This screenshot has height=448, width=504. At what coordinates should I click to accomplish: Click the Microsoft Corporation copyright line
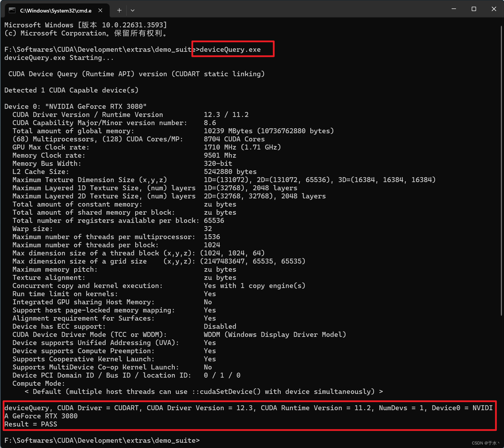tap(86, 33)
